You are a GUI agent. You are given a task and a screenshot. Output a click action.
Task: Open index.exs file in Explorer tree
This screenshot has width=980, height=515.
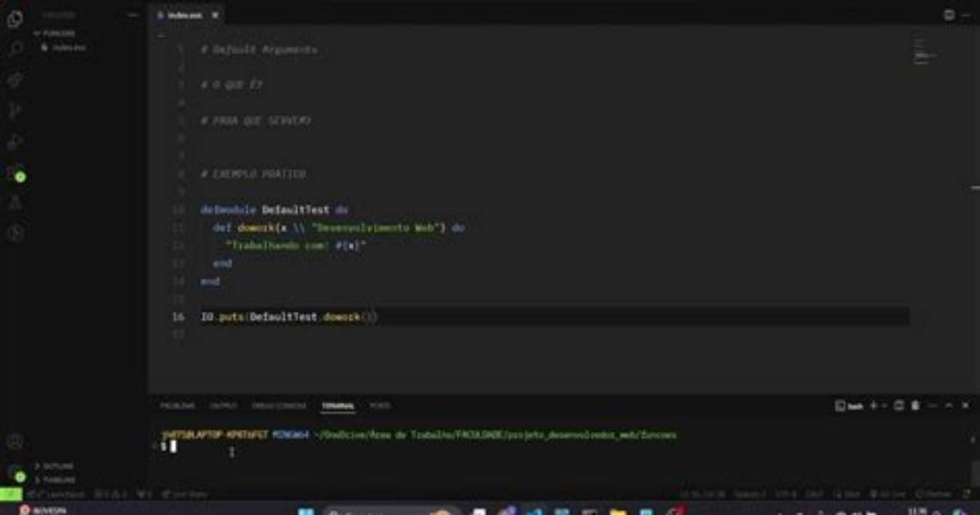pos(63,48)
